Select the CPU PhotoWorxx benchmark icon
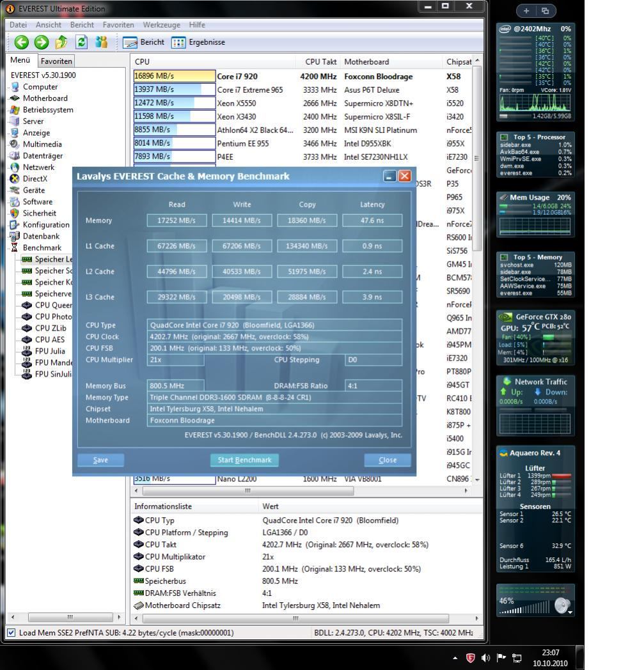The image size is (644, 670). tap(27, 317)
